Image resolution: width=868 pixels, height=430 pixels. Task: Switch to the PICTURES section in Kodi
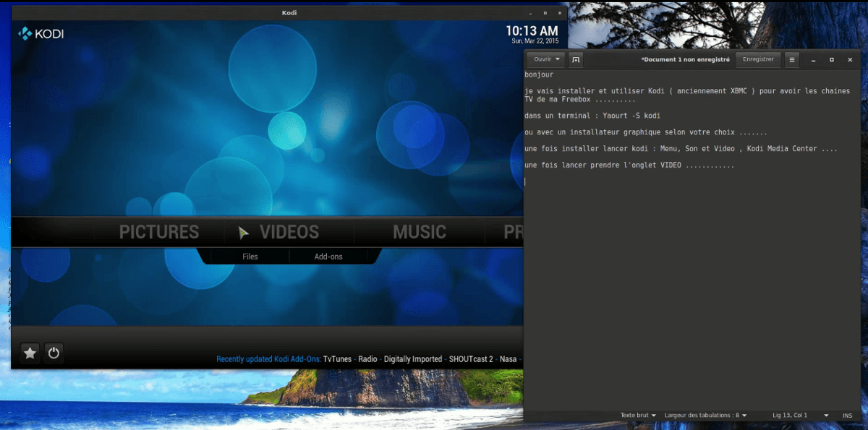click(x=159, y=232)
